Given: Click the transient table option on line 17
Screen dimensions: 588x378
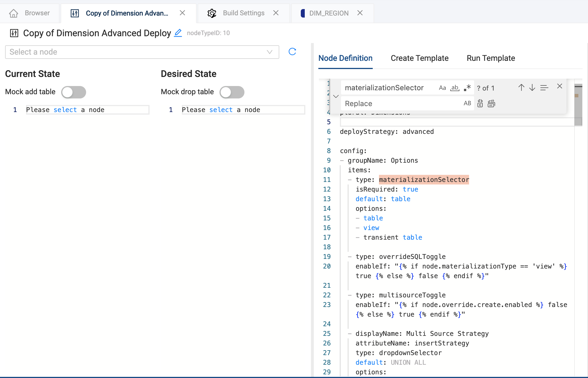Looking at the screenshot, I should [x=393, y=237].
